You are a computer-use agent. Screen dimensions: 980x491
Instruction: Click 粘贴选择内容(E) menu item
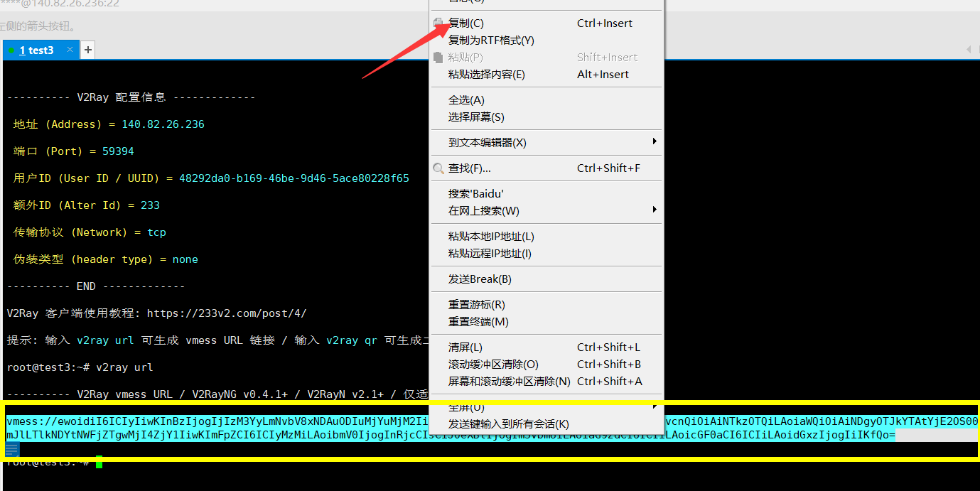[x=486, y=75]
